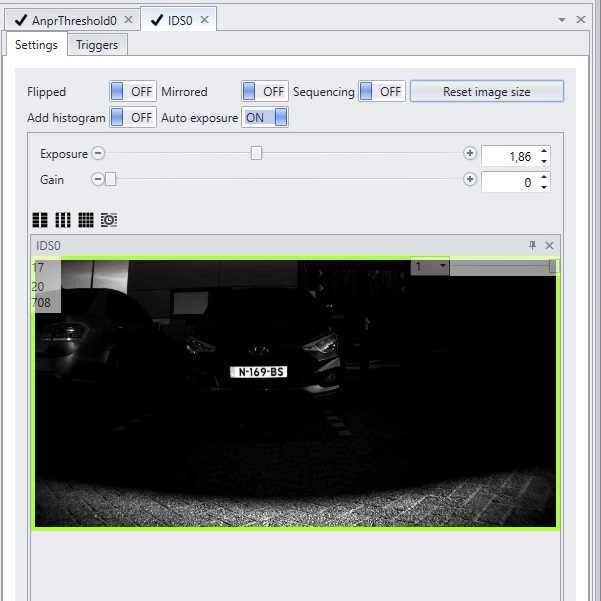This screenshot has height=601, width=601.
Task: Open the Triggers tab
Action: [x=97, y=45]
